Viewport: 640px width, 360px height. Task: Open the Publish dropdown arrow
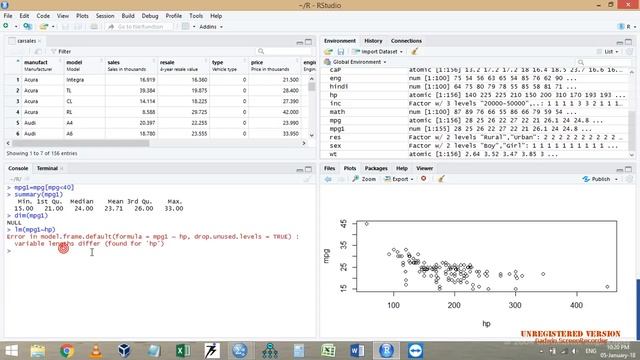(616, 180)
